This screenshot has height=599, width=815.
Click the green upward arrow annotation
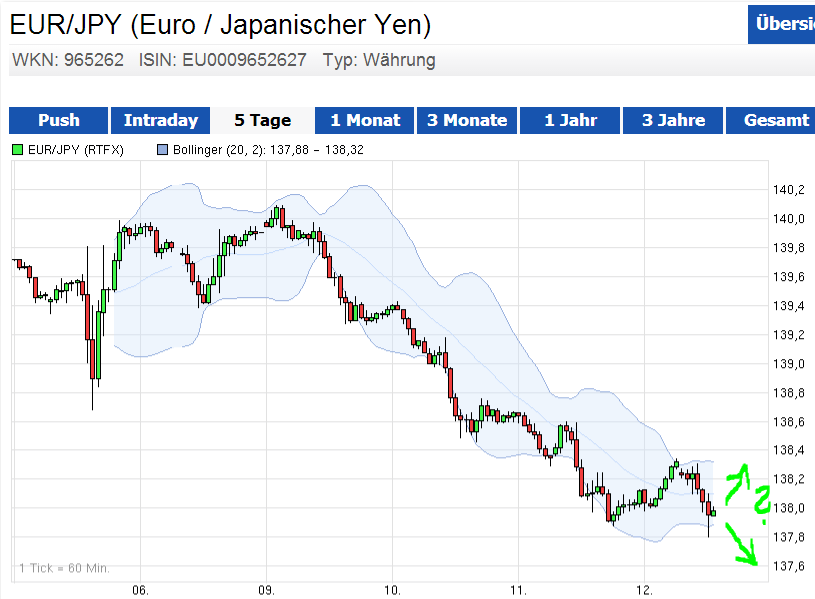737,482
